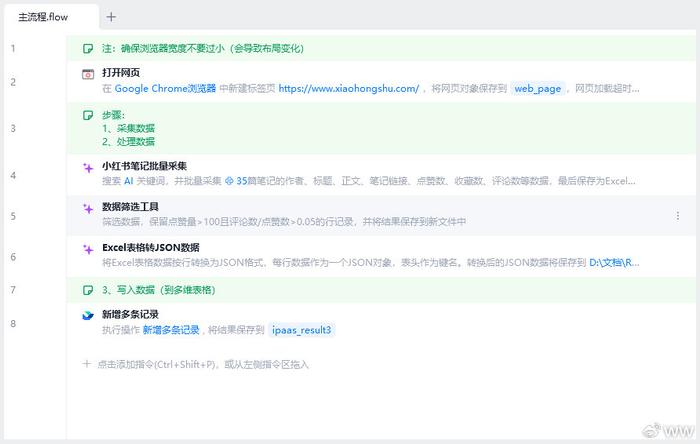Open the Google Chrome浏览器 parameter link

(165, 88)
